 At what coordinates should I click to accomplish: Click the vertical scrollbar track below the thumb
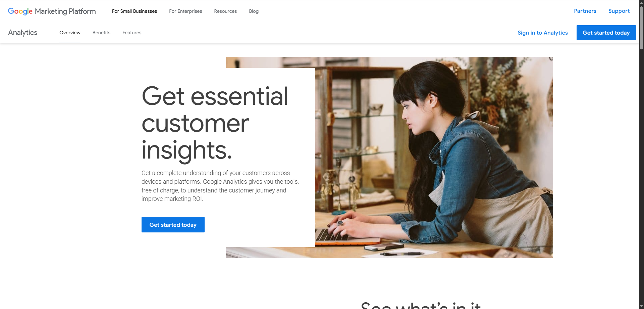641,176
